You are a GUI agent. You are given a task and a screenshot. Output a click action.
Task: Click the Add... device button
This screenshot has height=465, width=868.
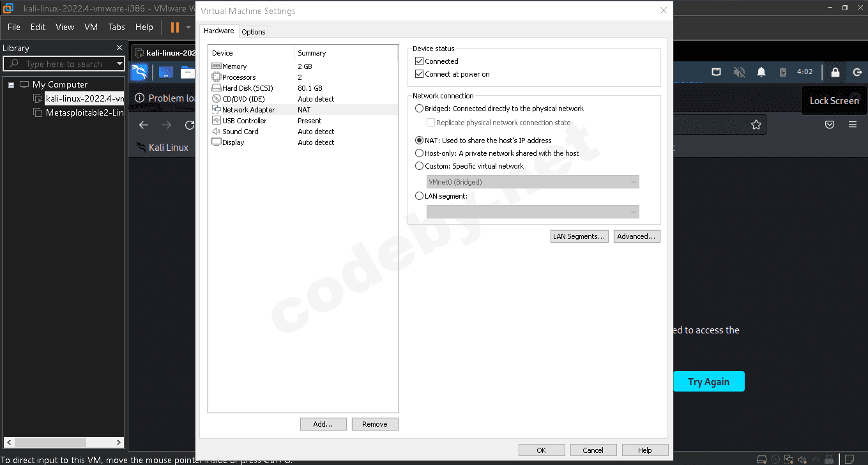[x=323, y=424]
